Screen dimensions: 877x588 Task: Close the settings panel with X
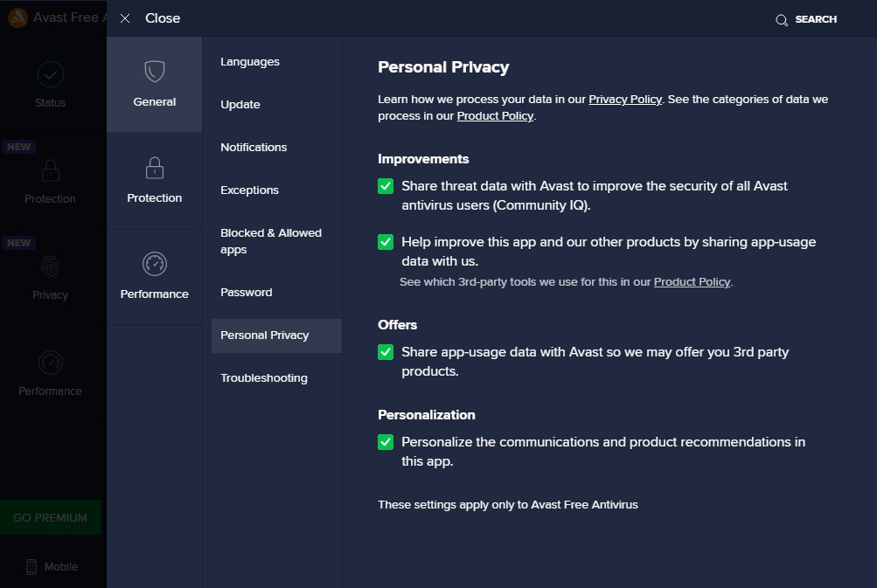(125, 18)
